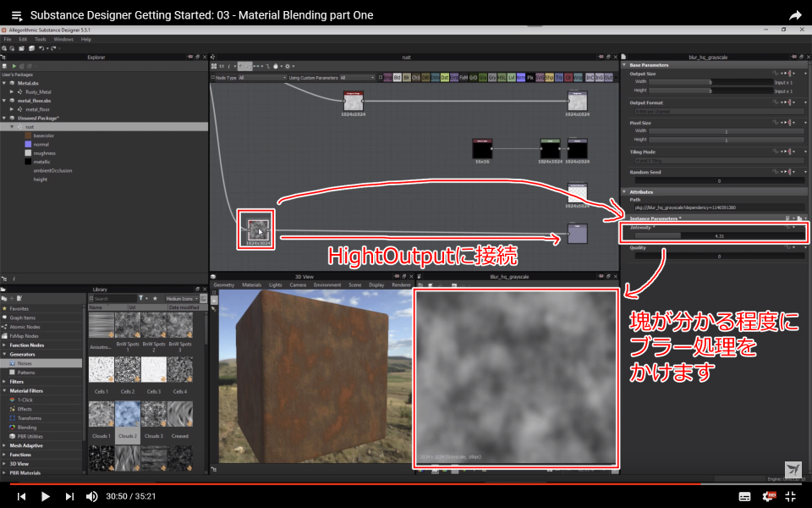Open the 3D View Lights menu
This screenshot has width=812, height=508.
275,285
